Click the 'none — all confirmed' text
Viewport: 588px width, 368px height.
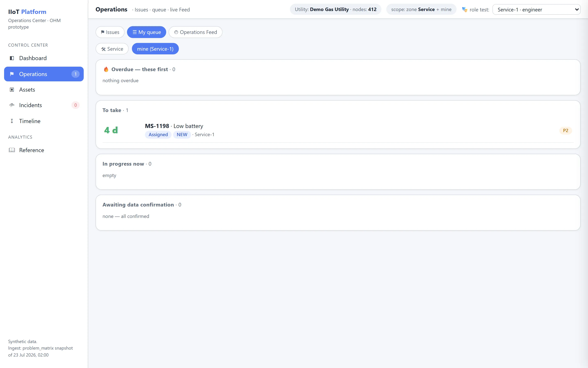(x=126, y=216)
